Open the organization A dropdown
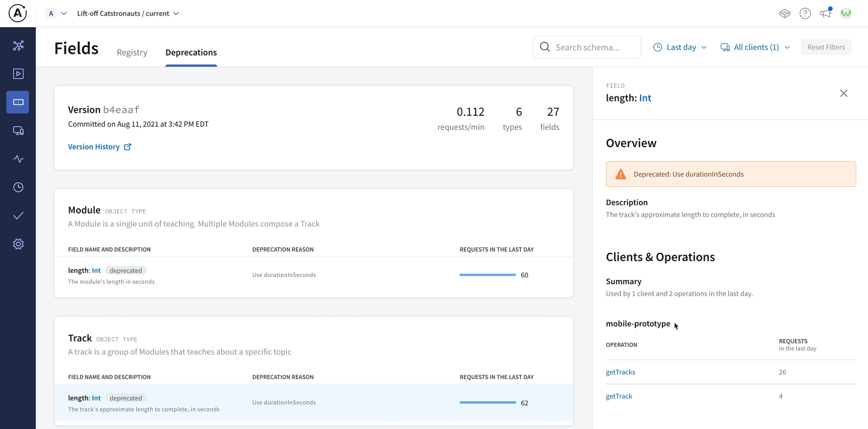868x429 pixels. (x=57, y=13)
